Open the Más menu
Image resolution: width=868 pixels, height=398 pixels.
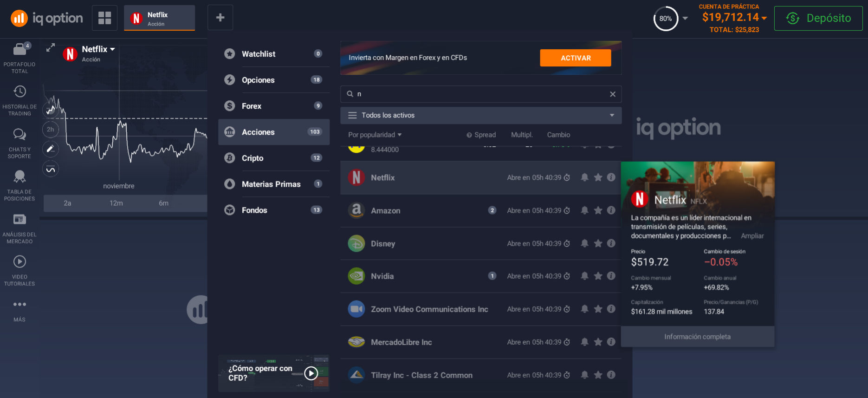click(x=19, y=311)
